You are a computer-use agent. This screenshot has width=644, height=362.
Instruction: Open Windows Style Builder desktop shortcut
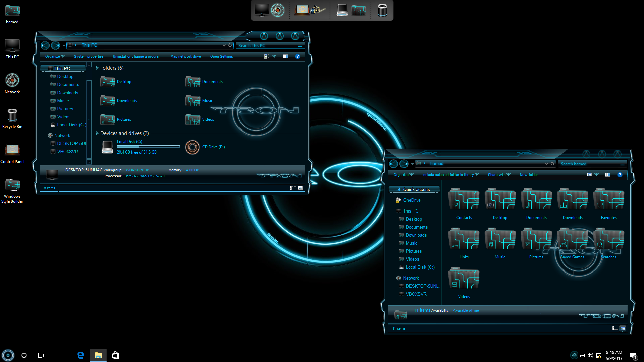point(12,185)
